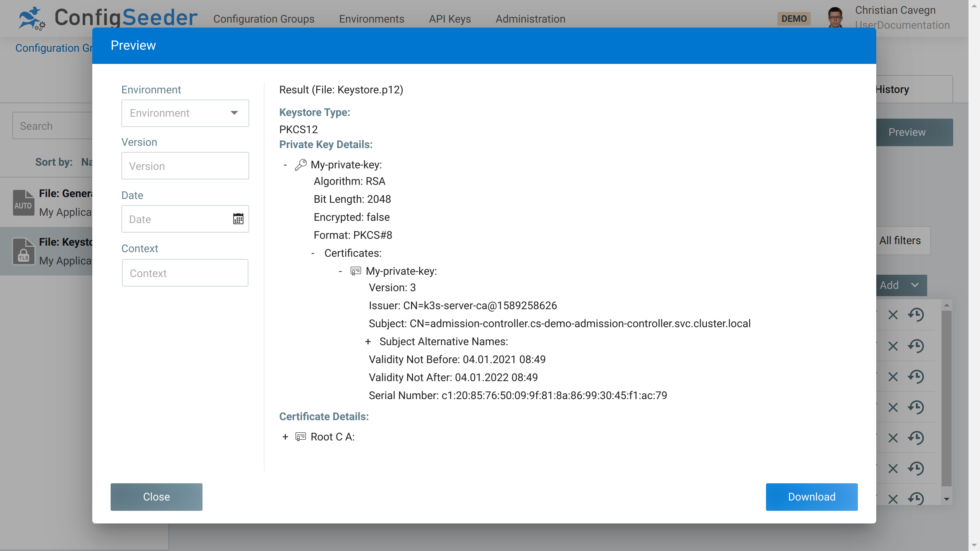Image resolution: width=980 pixels, height=551 pixels.
Task: Click the Date input field
Action: (x=185, y=219)
